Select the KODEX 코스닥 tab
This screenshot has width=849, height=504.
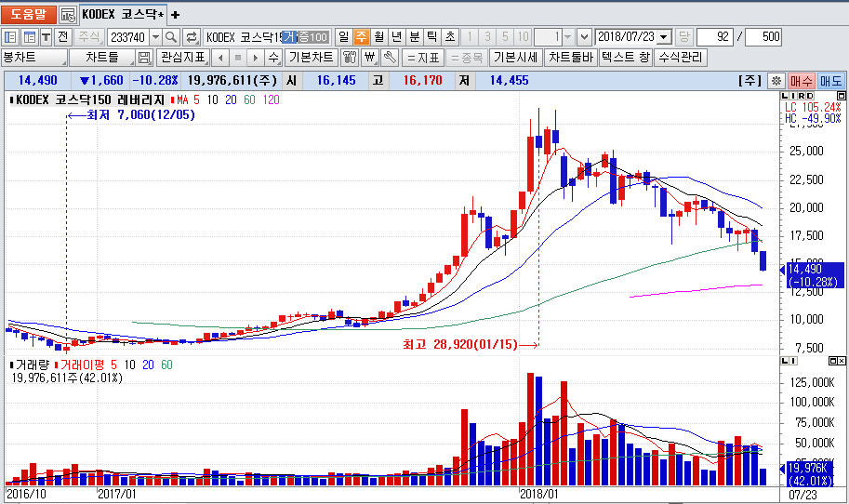coord(123,15)
